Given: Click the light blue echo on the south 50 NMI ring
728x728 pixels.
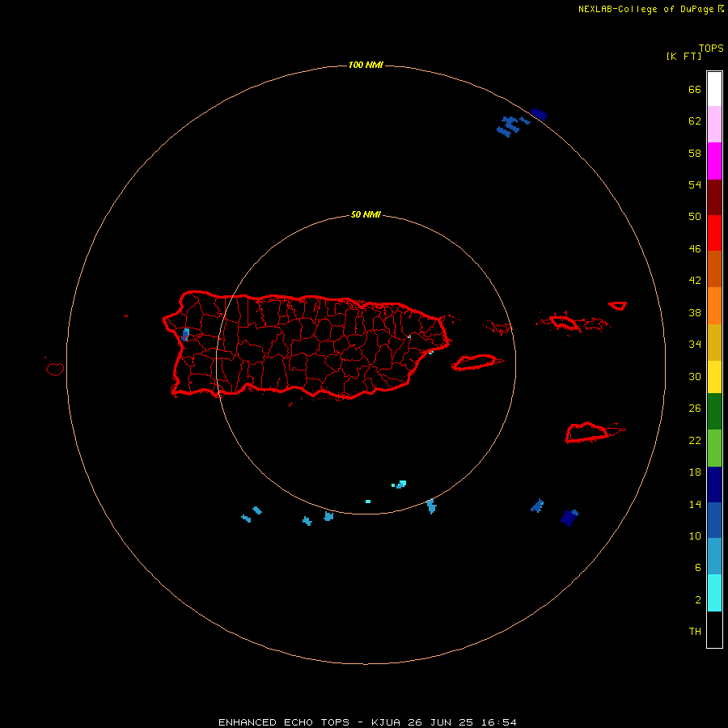Looking at the screenshot, I should [431, 506].
